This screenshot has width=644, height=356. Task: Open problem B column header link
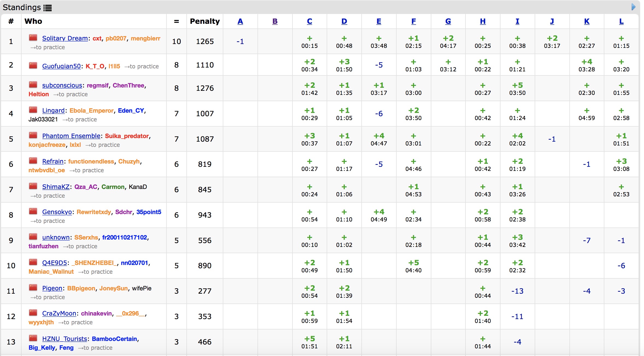pos(275,21)
